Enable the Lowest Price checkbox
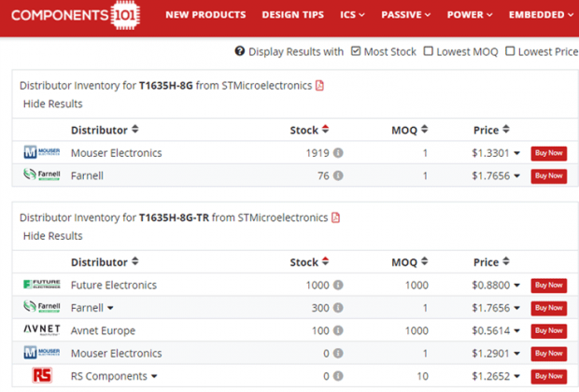This screenshot has width=579, height=392. [x=510, y=51]
